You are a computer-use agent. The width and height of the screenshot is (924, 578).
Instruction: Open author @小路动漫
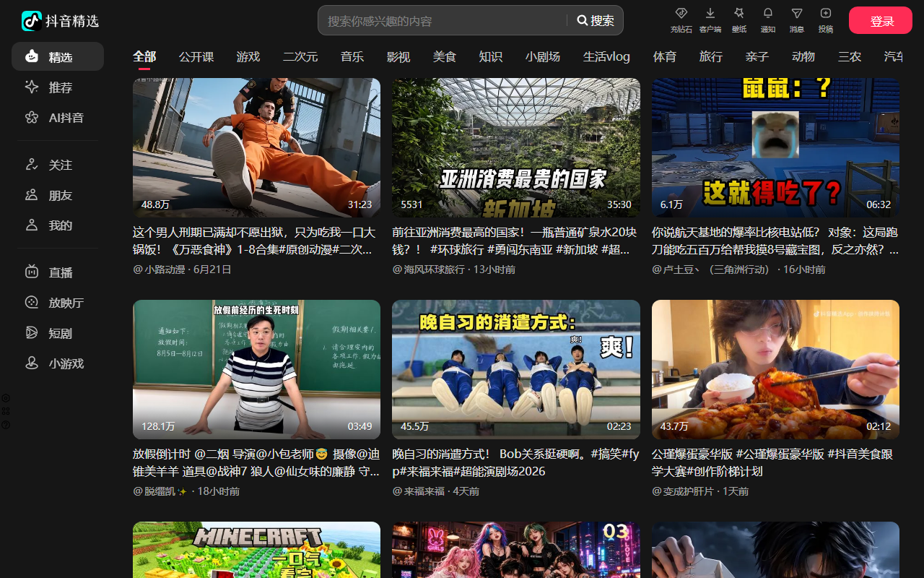(159, 269)
